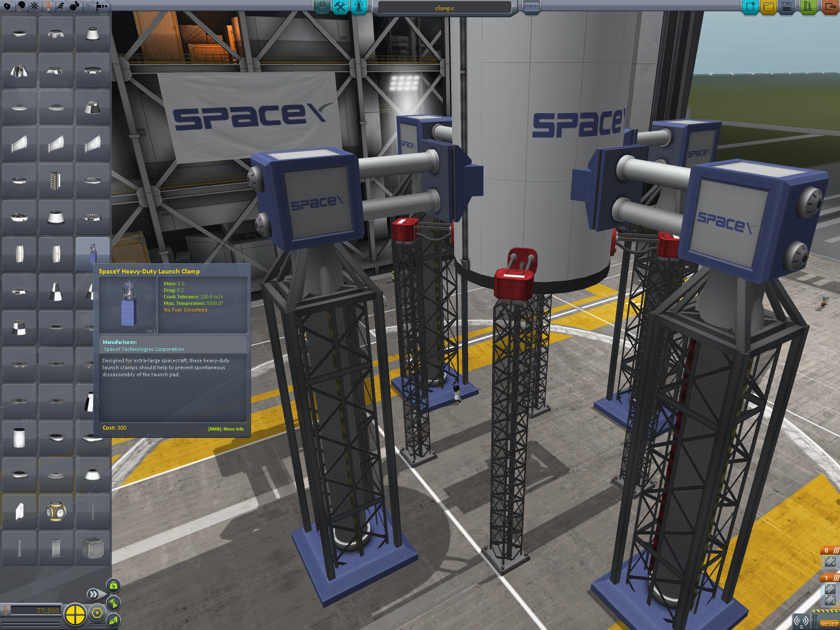Pick the spherical multi-point hub part
Viewport: 840px width, 630px height.
tap(56, 511)
